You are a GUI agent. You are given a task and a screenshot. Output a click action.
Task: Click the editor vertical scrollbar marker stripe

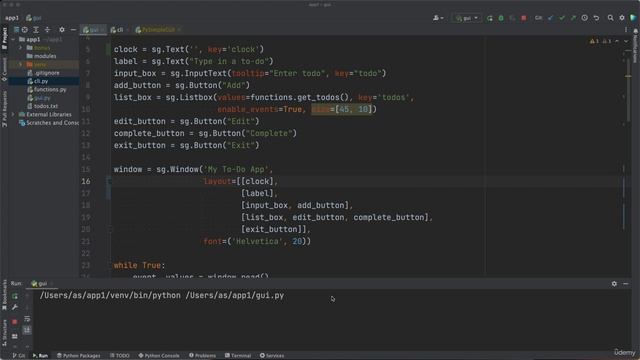628,76
